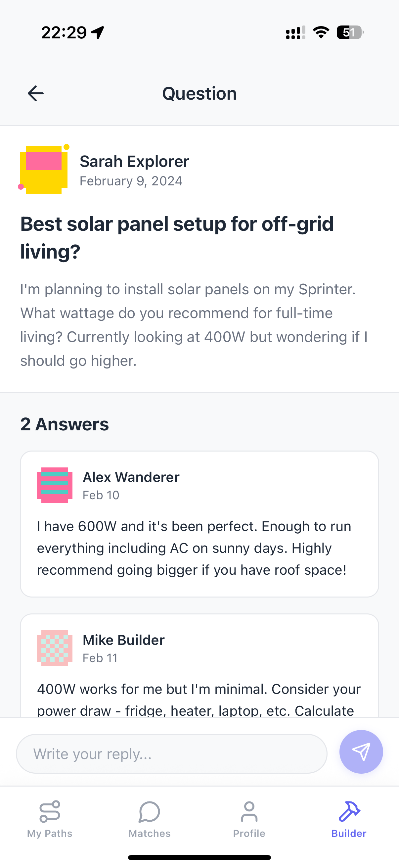The height and width of the screenshot is (868, 399).
Task: Tap Alex Wanderer's avatar image
Action: click(55, 485)
